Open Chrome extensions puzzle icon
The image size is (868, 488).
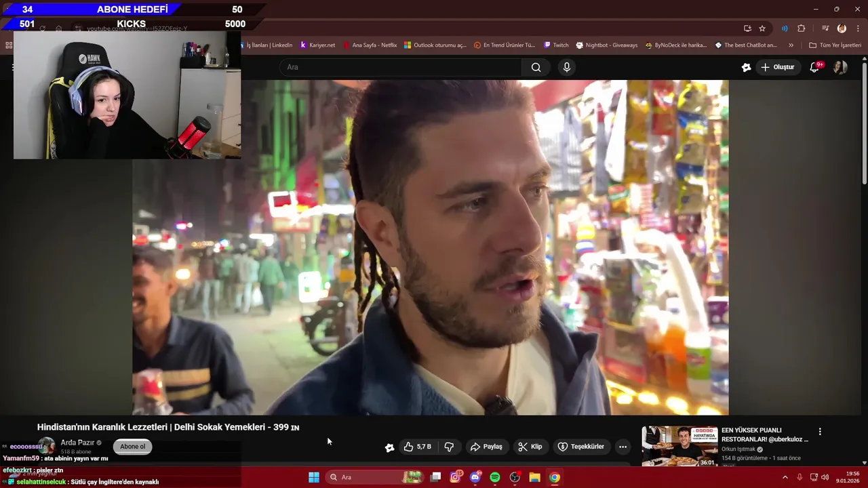[801, 28]
